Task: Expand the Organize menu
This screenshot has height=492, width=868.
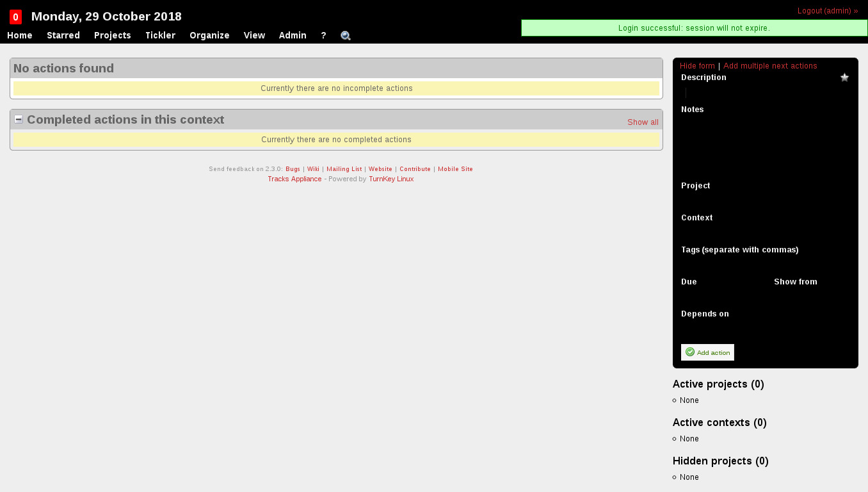Action: pyautogui.click(x=209, y=35)
